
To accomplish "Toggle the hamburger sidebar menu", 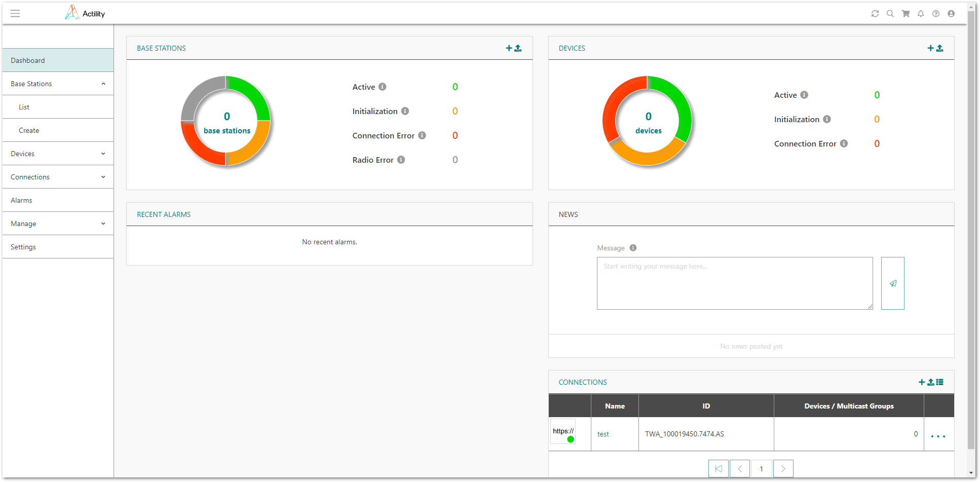I will click(x=15, y=14).
